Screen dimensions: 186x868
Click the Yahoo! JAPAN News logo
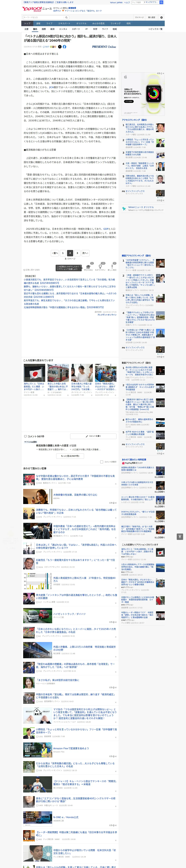[x=37, y=9]
